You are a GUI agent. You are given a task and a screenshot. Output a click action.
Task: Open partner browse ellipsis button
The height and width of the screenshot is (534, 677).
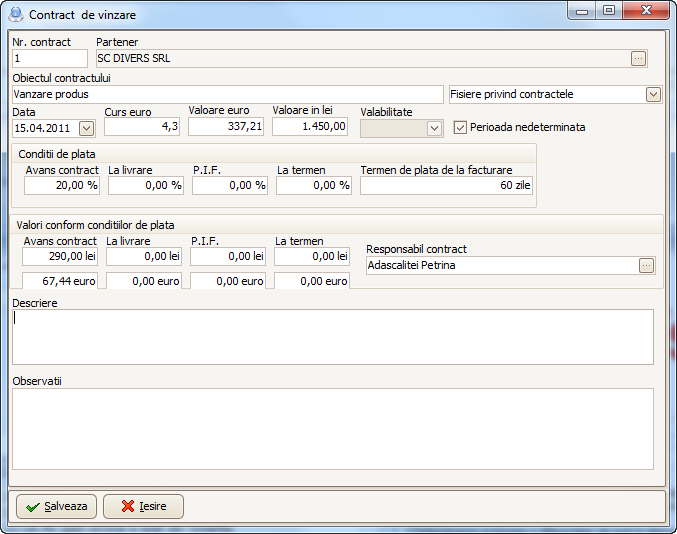(x=638, y=59)
